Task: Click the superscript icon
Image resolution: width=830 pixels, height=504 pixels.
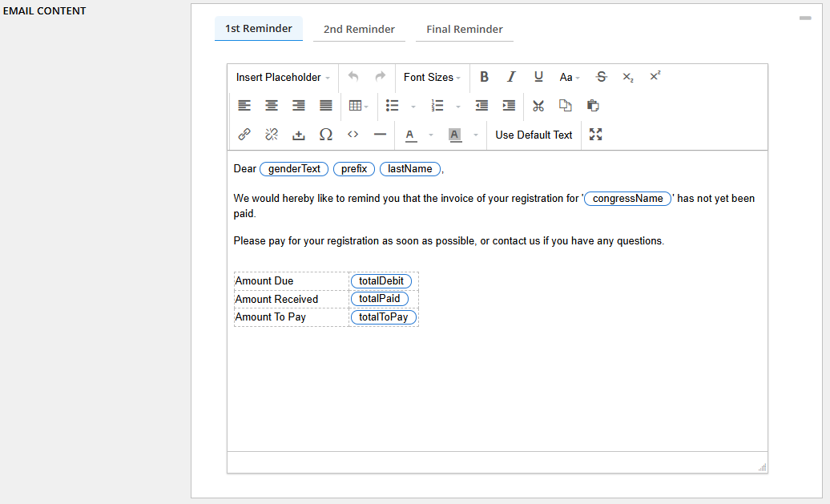Action: (x=655, y=77)
